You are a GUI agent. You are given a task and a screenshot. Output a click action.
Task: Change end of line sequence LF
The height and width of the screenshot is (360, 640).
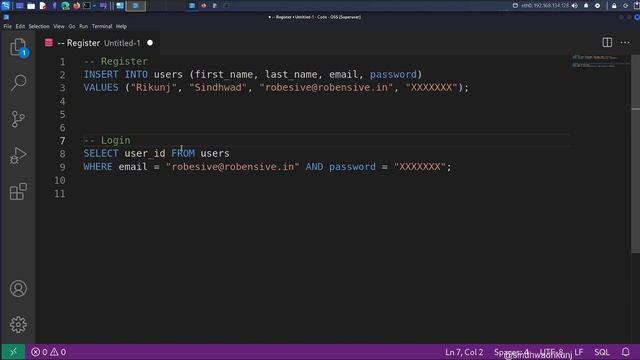(579, 352)
